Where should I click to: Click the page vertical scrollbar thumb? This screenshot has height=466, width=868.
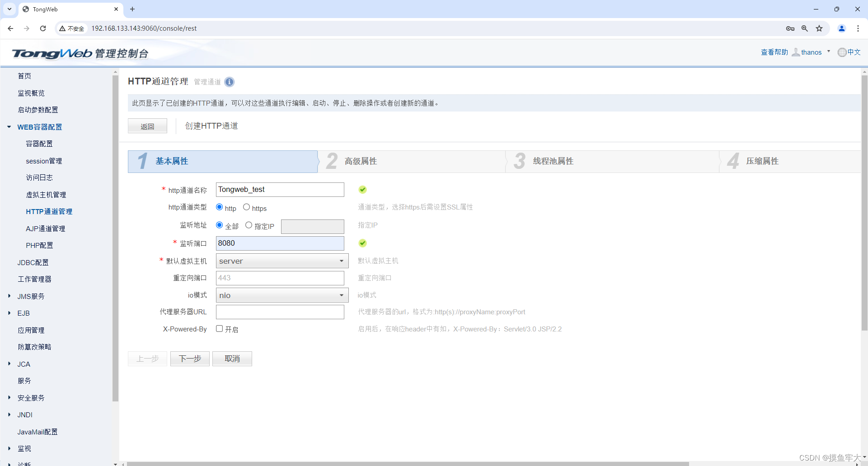[x=864, y=203]
